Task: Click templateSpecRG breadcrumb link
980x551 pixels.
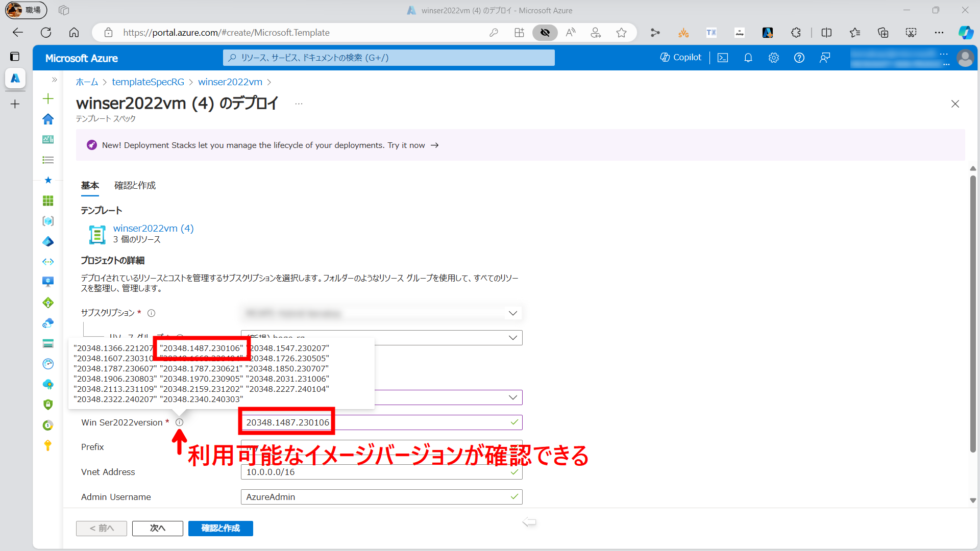Action: 148,82
